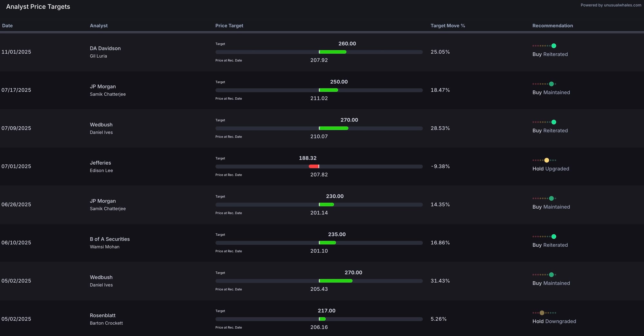Image resolution: width=644 pixels, height=336 pixels.
Task: Sort by the Target Move % column header
Action: tap(448, 26)
